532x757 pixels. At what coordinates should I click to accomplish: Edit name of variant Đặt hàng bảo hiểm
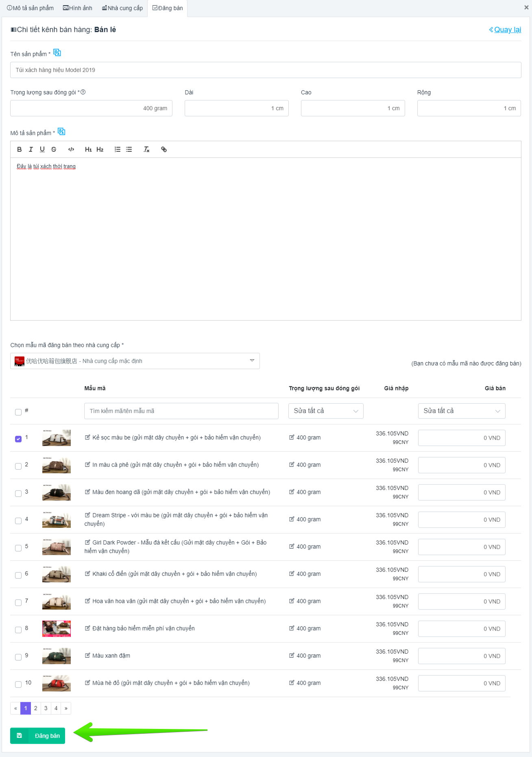pyautogui.click(x=87, y=628)
